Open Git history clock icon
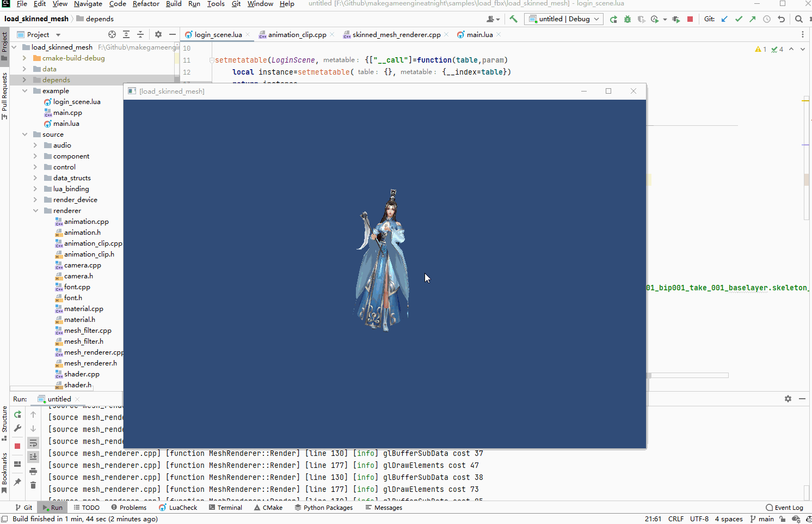 pos(767,19)
